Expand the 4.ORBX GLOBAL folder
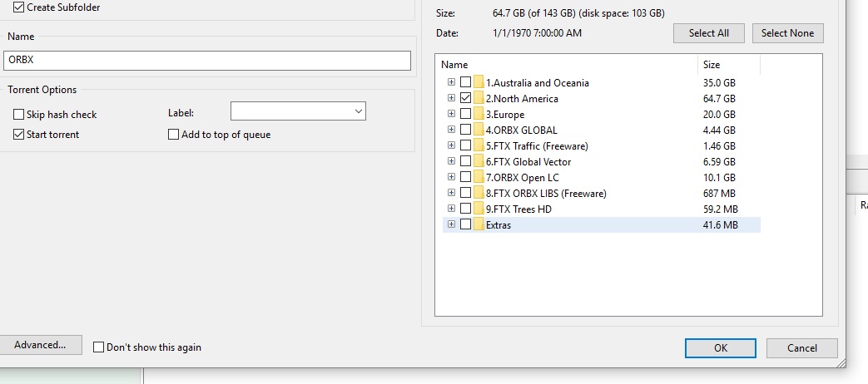 point(451,130)
